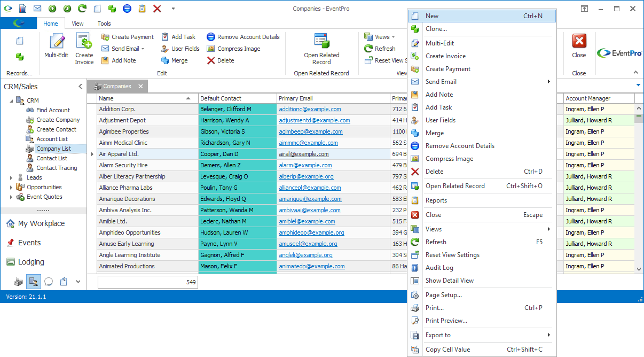Click User Fields in the ribbon
The height and width of the screenshot is (357, 644).
180,49
